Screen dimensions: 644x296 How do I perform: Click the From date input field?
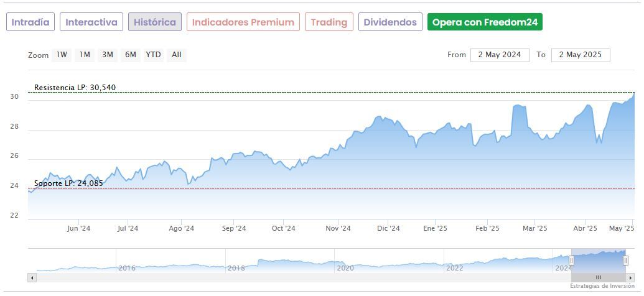click(x=500, y=55)
